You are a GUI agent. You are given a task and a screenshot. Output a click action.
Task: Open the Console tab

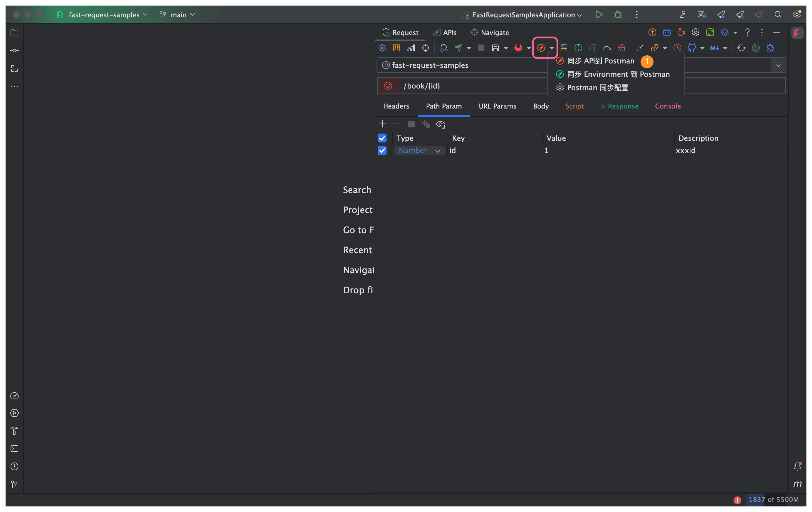coord(668,106)
